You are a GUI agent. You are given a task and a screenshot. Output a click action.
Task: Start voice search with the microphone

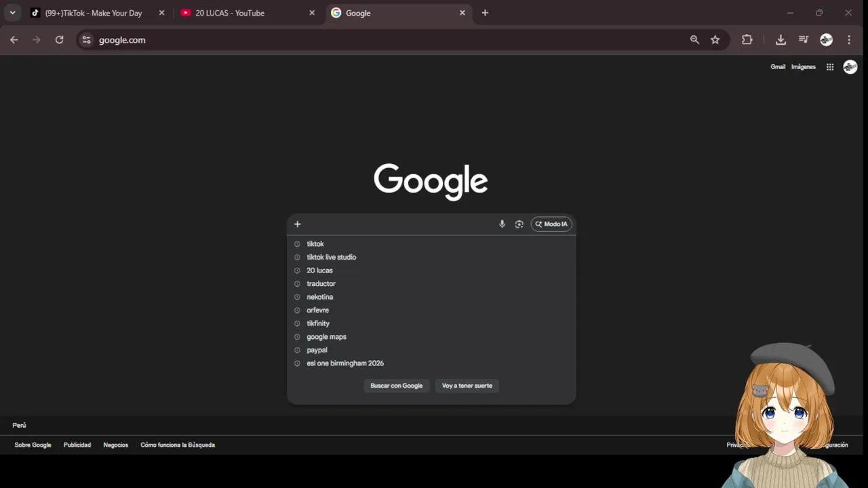coord(502,224)
